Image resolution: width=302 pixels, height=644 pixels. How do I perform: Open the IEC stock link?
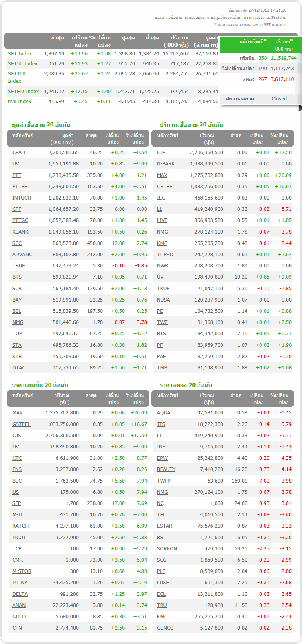(x=161, y=198)
